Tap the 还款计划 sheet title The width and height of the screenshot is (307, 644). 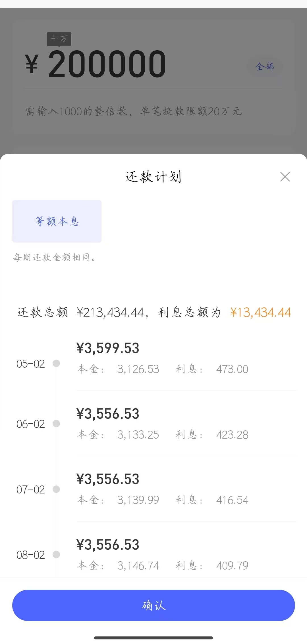pyautogui.click(x=153, y=177)
